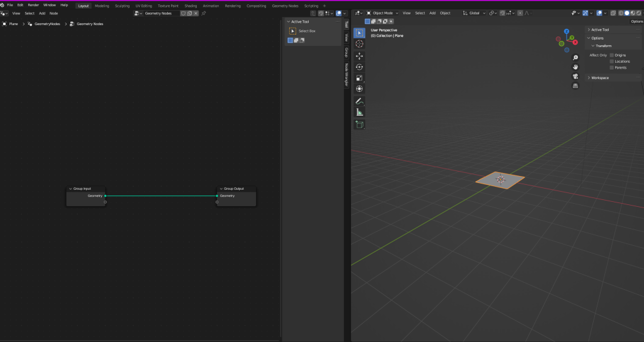The height and width of the screenshot is (342, 644).
Task: Click the zoom magnifier viewport icon
Action: tap(575, 57)
